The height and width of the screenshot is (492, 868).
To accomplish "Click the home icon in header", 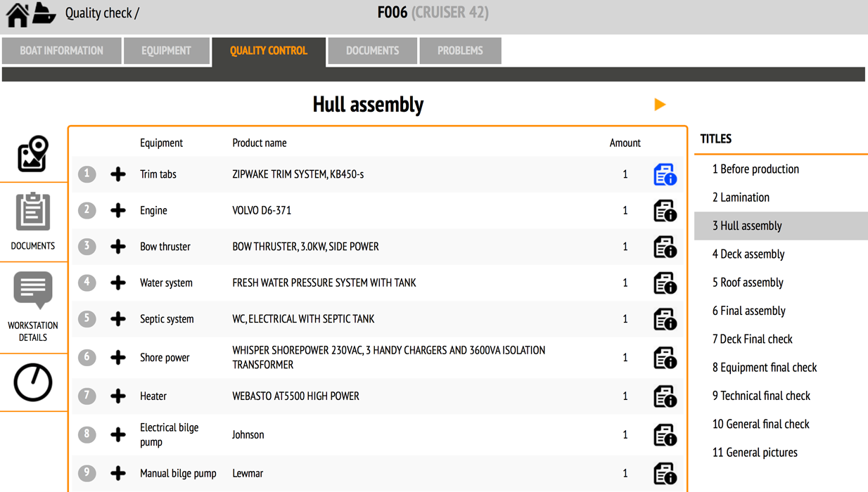I will (x=17, y=14).
